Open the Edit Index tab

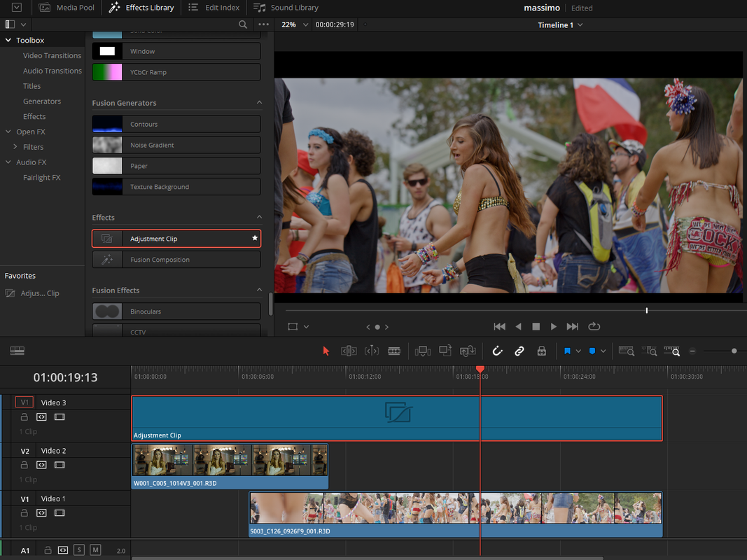pyautogui.click(x=214, y=8)
